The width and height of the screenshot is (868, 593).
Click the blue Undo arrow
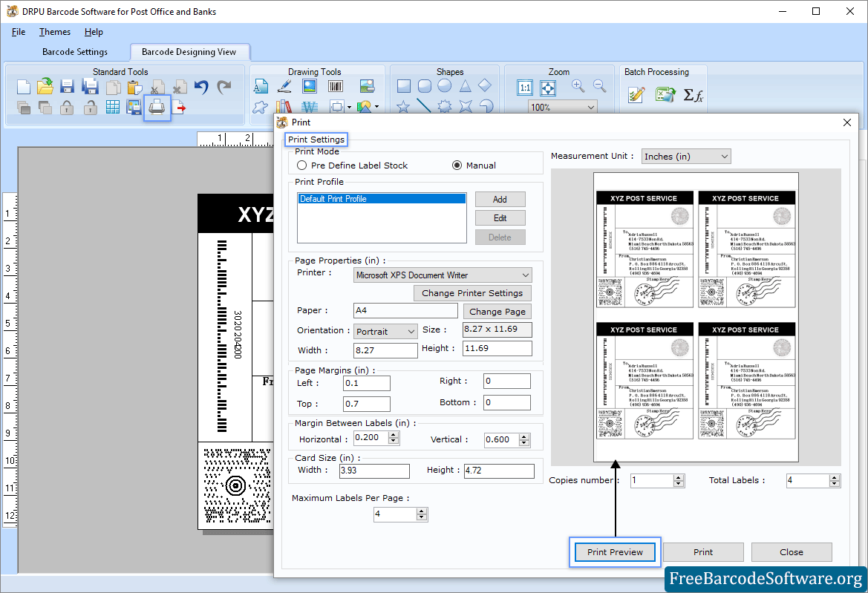point(201,87)
